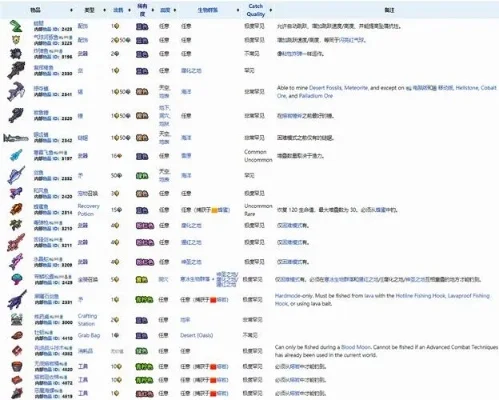Click the 'Uncommon Rare' quality cell
This screenshot has height=400, width=499.
[258, 210]
